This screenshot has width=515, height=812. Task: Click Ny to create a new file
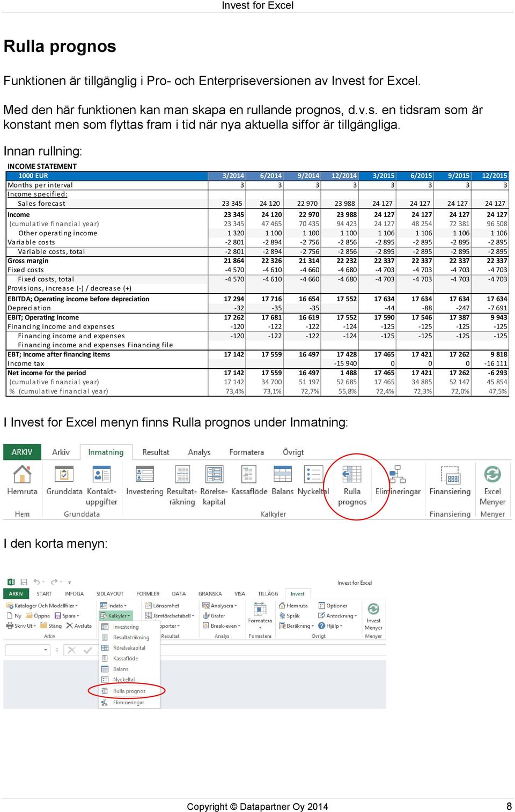coord(14,616)
